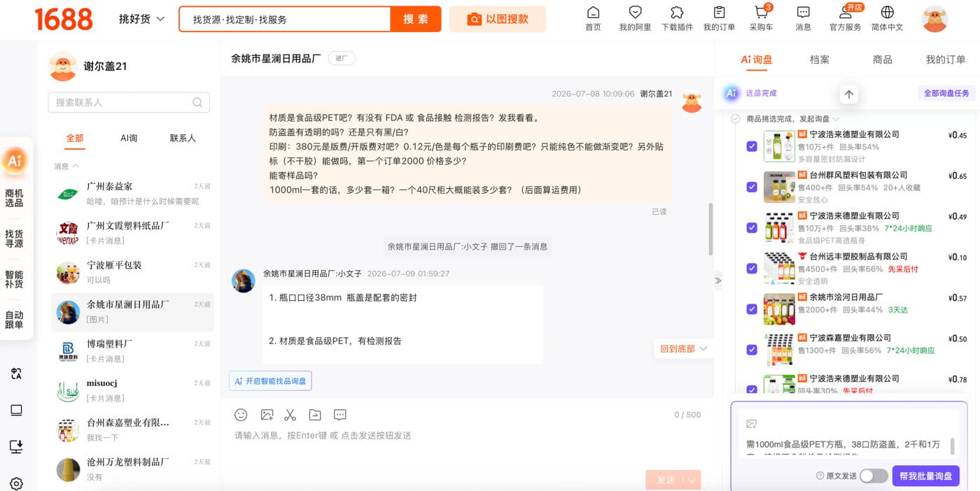This screenshot has width=980, height=491.
Task: Click 简体中文 globe language icon
Action: point(887,13)
